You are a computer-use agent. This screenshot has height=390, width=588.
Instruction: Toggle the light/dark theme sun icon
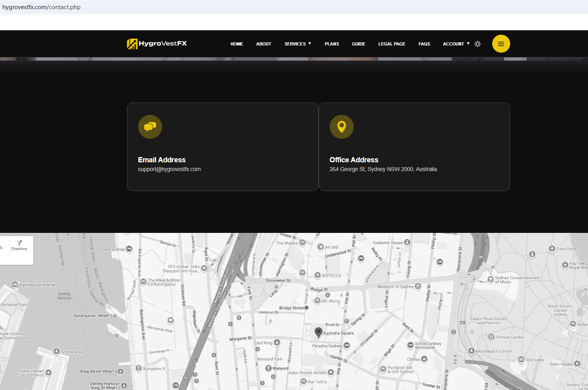point(477,44)
